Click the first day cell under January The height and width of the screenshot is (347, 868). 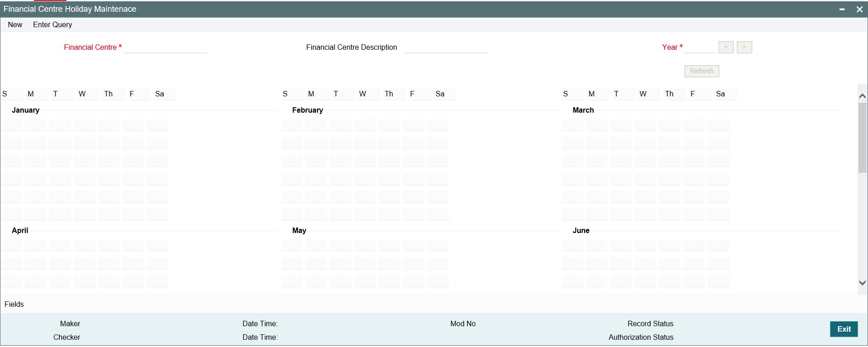coord(11,125)
